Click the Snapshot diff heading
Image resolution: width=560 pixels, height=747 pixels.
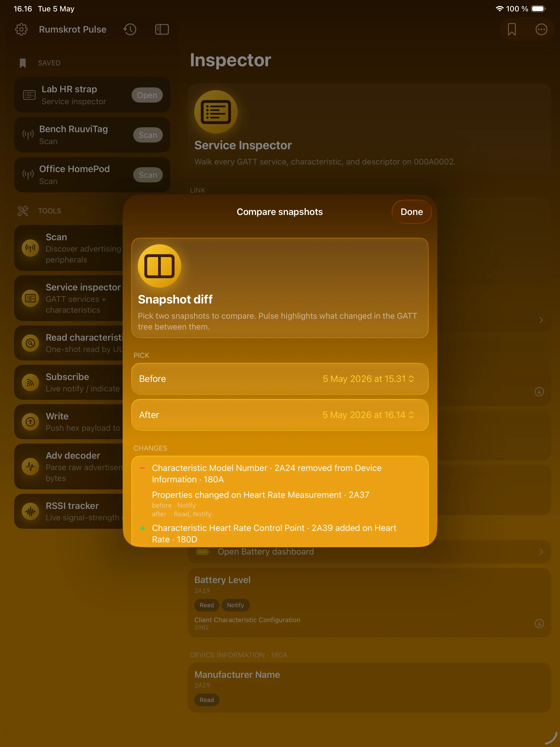[x=175, y=299]
